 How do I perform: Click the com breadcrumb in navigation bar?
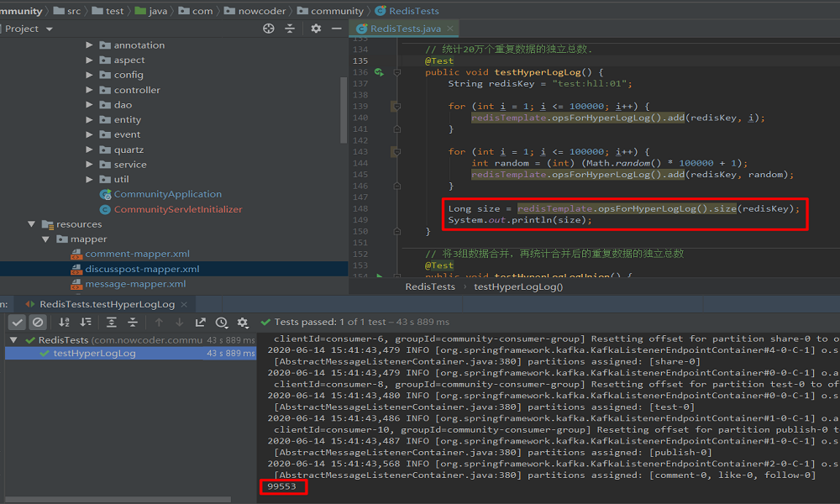[x=196, y=11]
